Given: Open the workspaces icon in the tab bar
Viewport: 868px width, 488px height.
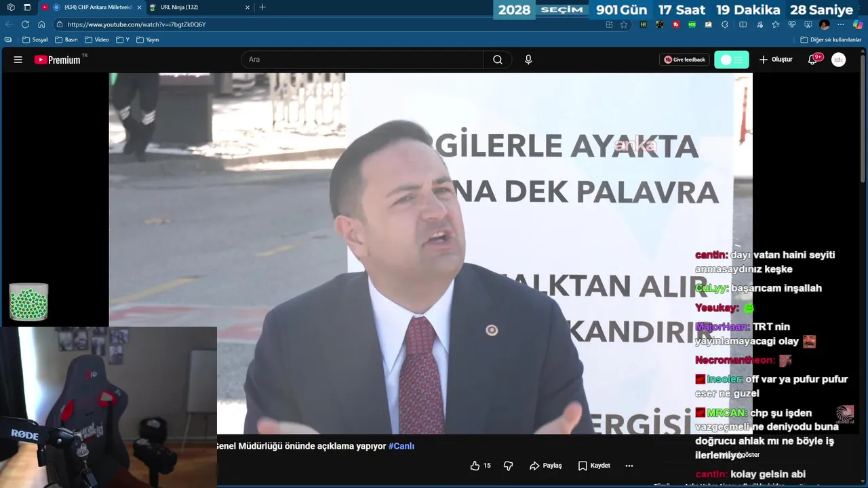Looking at the screenshot, I should point(10,7).
